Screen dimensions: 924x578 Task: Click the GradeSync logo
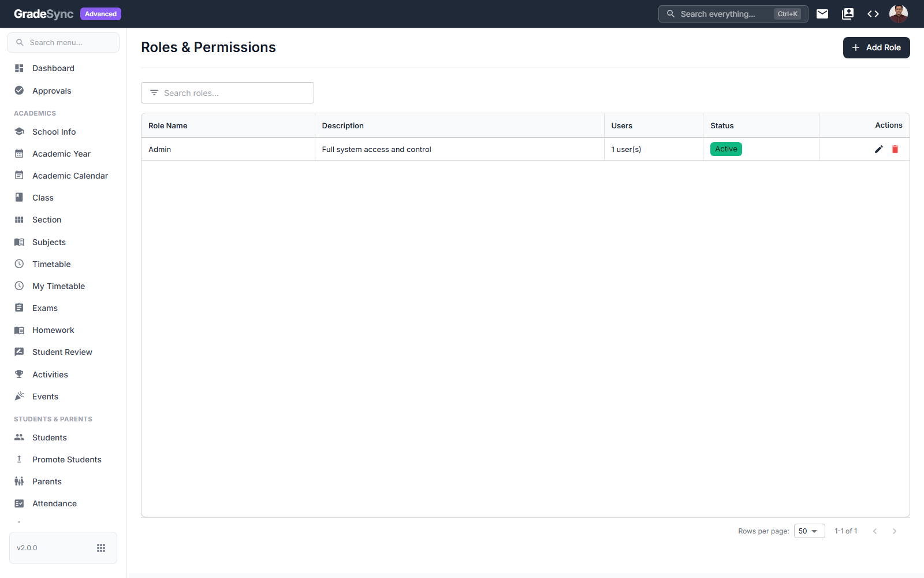[43, 14]
